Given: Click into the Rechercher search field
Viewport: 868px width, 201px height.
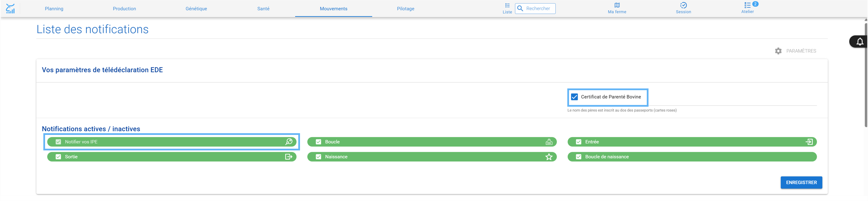Looking at the screenshot, I should point(535,8).
